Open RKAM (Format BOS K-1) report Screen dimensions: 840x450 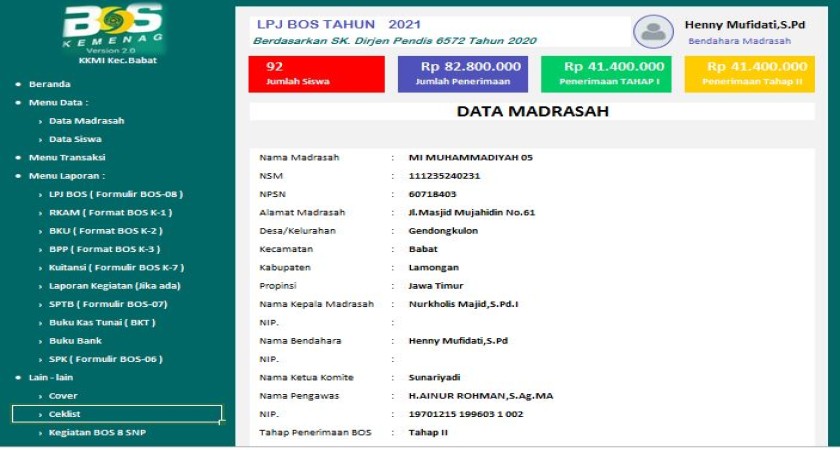pos(110,212)
